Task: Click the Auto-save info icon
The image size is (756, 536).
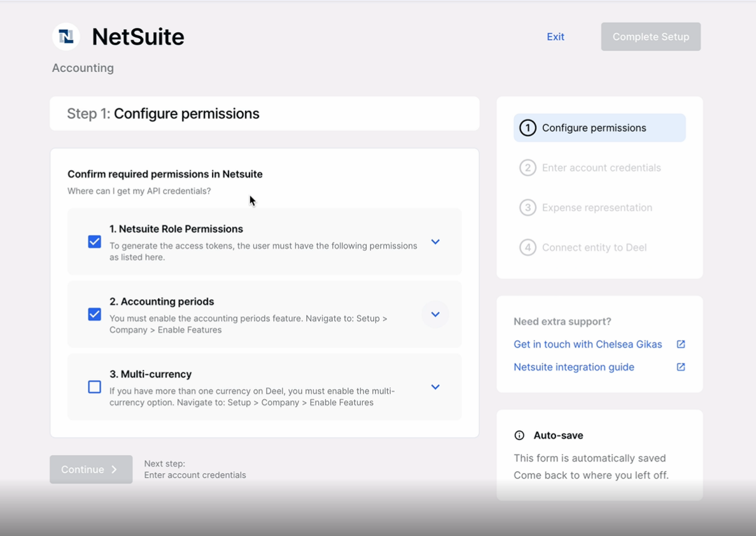Action: click(x=519, y=435)
